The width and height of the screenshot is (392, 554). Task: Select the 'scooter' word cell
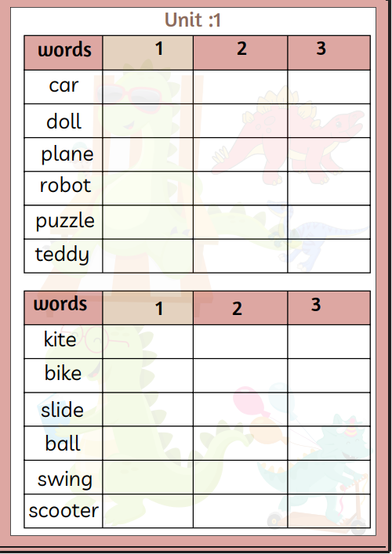pos(64,511)
